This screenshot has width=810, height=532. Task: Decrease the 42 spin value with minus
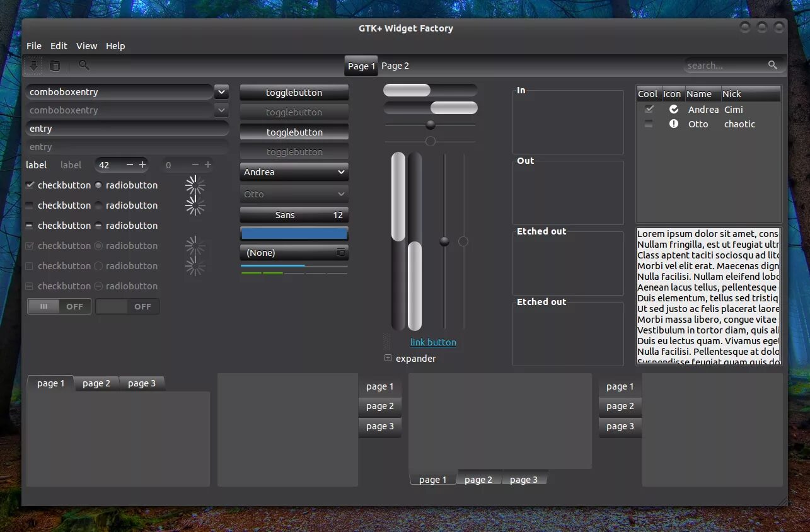coord(130,165)
